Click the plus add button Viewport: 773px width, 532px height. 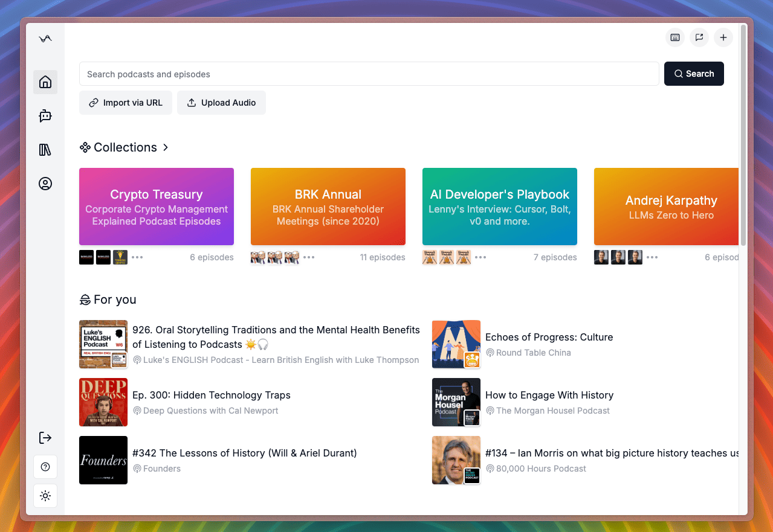pos(723,37)
